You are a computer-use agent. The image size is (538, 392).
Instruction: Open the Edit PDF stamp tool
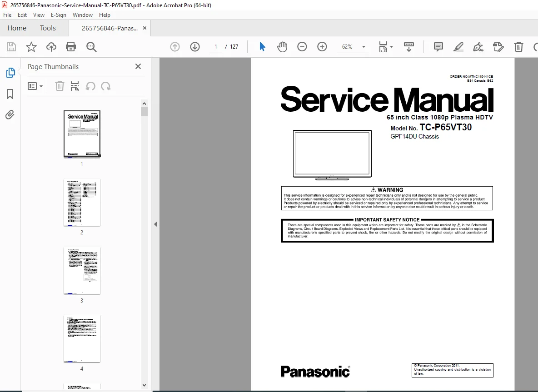point(498,47)
